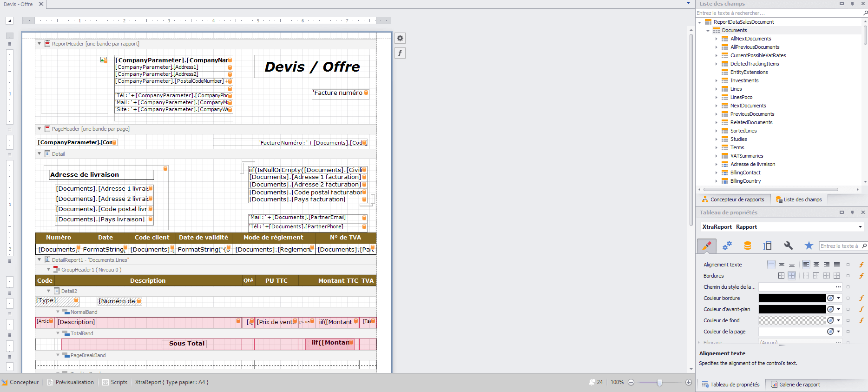
Task: Open the expression editor f button beside the design surface
Action: pos(400,53)
